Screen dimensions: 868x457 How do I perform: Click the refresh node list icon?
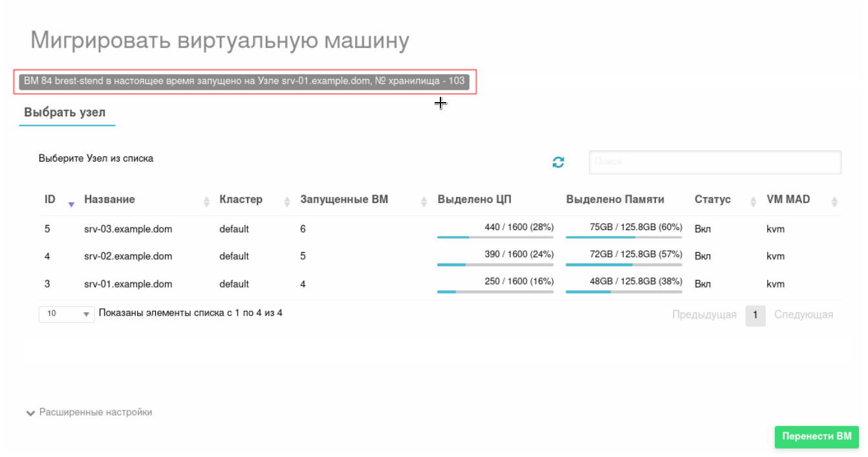point(558,163)
